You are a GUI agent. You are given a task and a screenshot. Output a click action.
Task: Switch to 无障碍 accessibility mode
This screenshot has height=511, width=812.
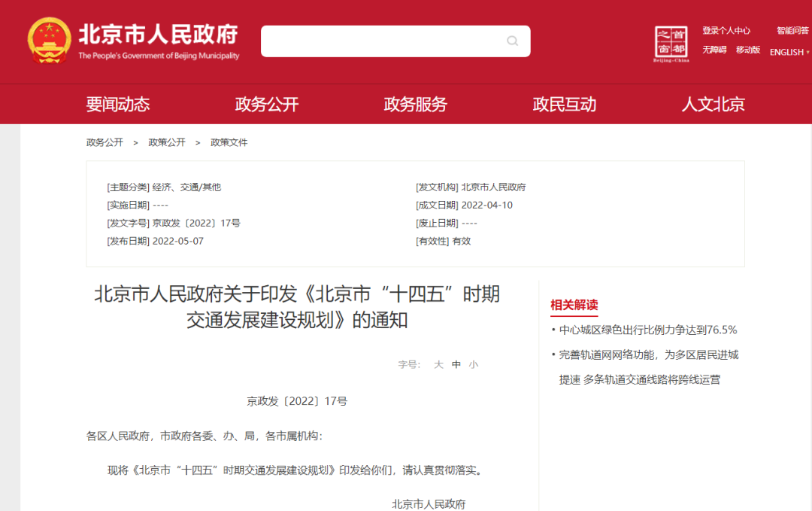[714, 50]
